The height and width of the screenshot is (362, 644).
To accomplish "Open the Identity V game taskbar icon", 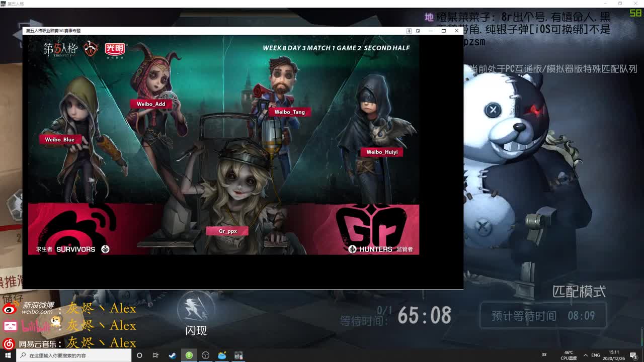I will pos(238,355).
